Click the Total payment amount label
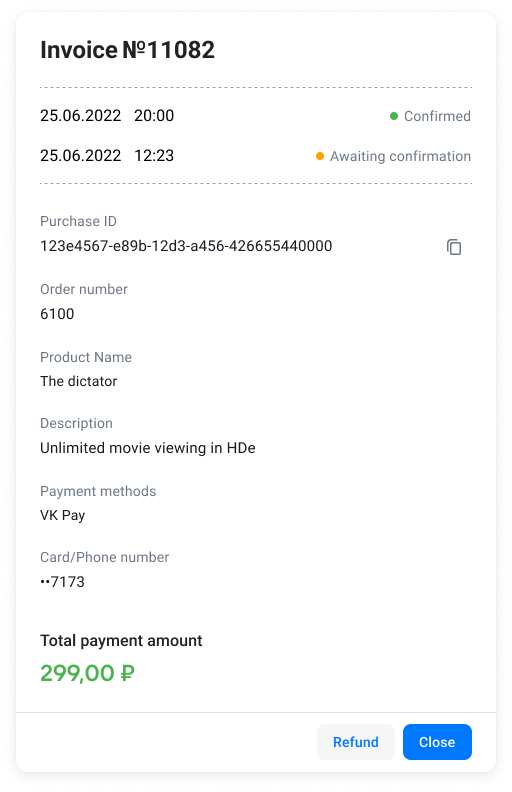This screenshot has height=792, width=512. (121, 640)
